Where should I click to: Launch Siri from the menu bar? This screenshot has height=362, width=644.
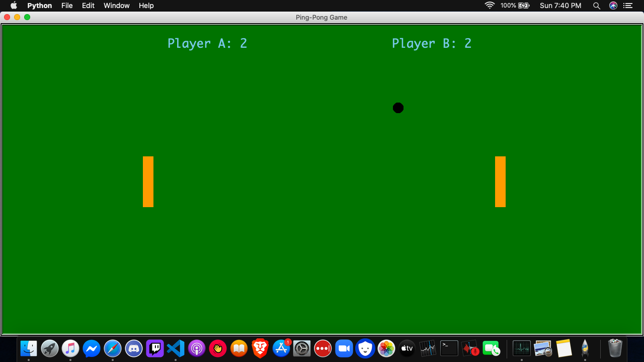point(613,6)
